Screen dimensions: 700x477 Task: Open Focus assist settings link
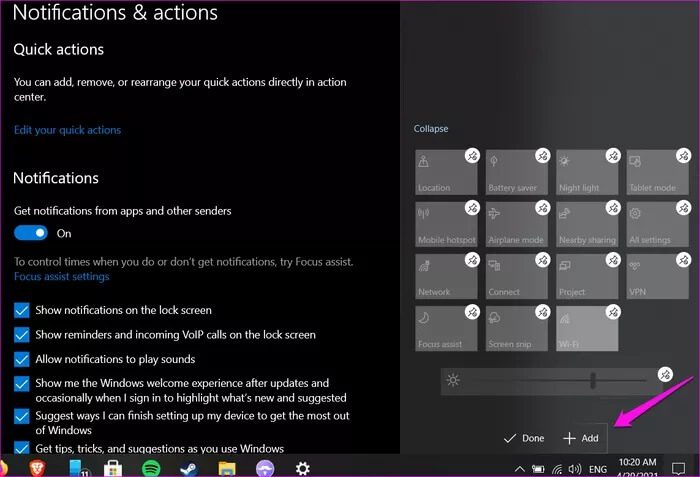tap(62, 276)
